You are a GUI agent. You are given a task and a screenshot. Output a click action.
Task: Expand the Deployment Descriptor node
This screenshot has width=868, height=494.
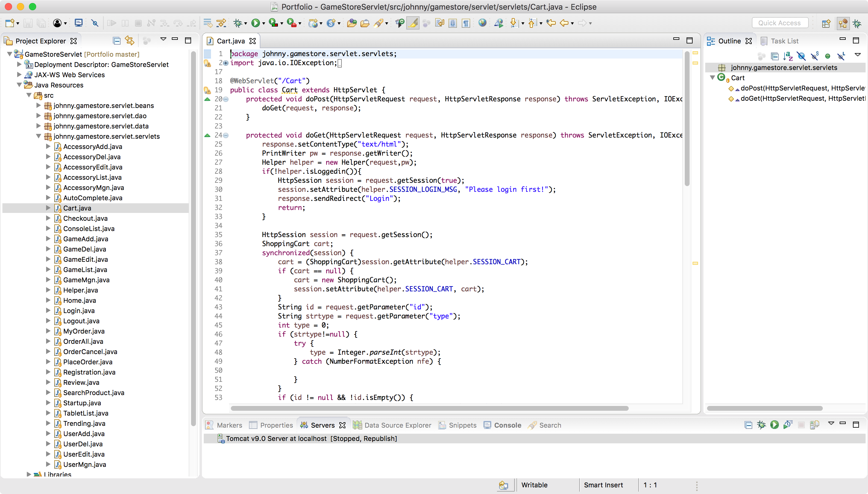[19, 64]
